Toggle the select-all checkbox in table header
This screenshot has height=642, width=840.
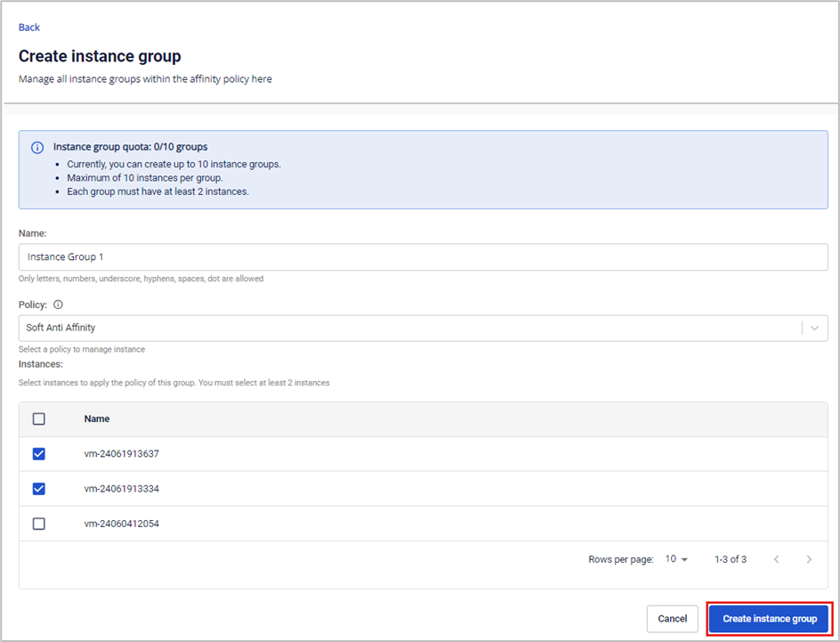point(38,419)
